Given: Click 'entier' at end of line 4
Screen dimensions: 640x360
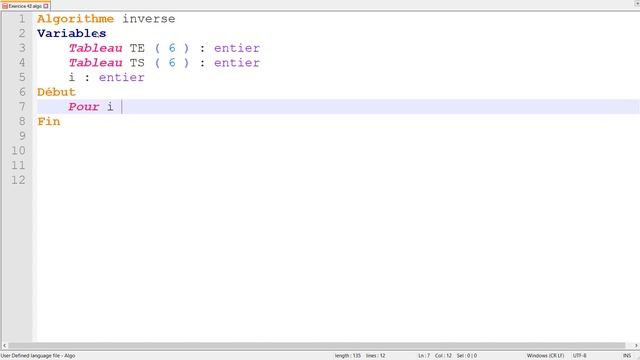Looking at the screenshot, I should coord(237,63).
